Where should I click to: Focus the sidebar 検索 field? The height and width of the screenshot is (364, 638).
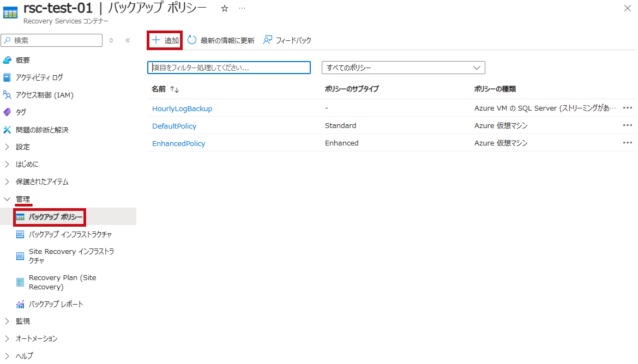tap(52, 40)
